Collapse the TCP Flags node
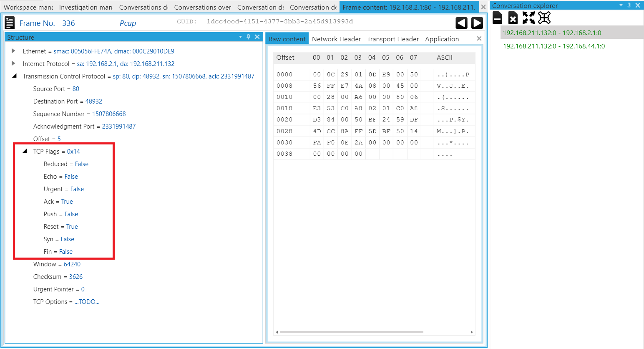The height and width of the screenshot is (349, 644). (25, 151)
